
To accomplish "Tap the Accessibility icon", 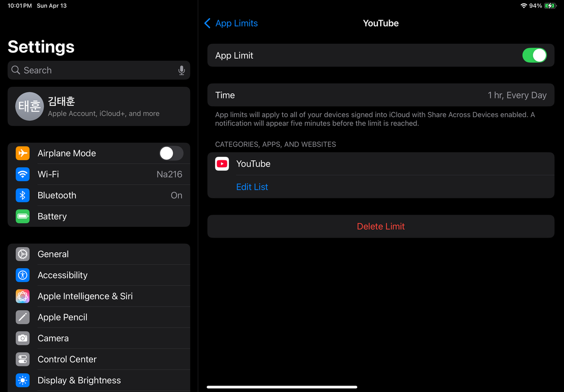I will pos(23,275).
